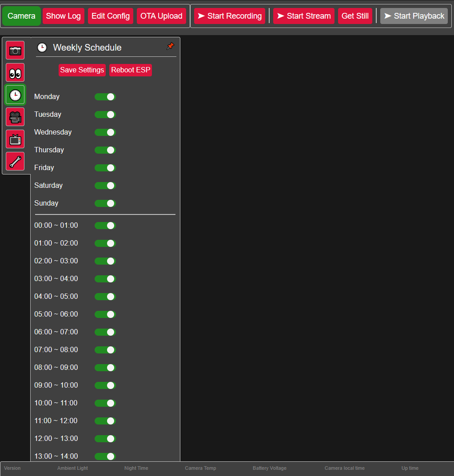
Task: Toggle the Tuesday schedule switch
Action: (105, 115)
